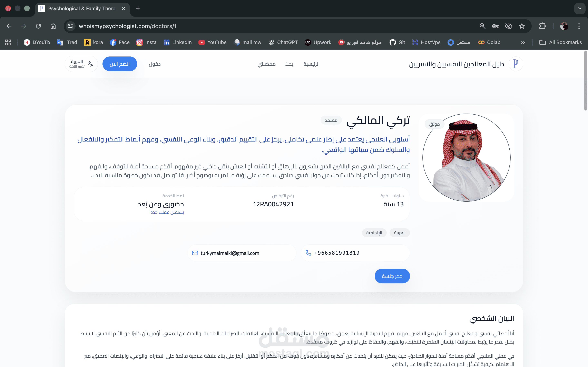
Task: Toggle the crossed-eye tracking protection icon
Action: click(x=509, y=26)
